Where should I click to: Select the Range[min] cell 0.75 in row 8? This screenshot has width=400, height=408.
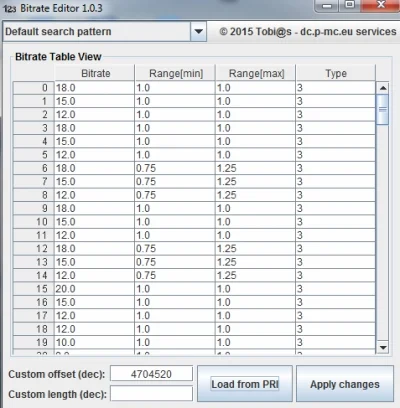pyautogui.click(x=175, y=195)
